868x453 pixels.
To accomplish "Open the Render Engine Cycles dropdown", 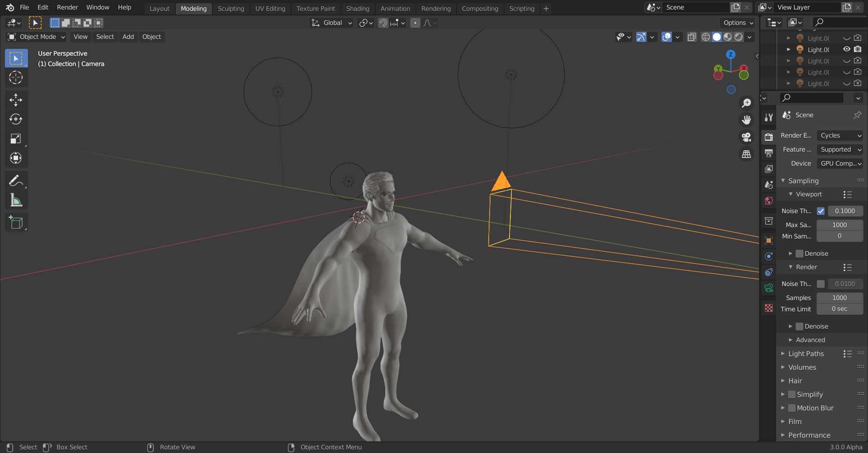I will pos(840,135).
